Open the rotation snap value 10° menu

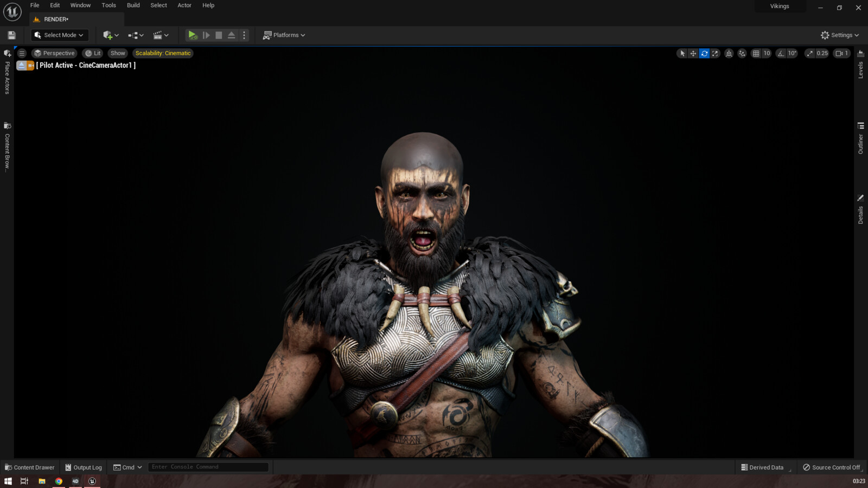coord(792,53)
